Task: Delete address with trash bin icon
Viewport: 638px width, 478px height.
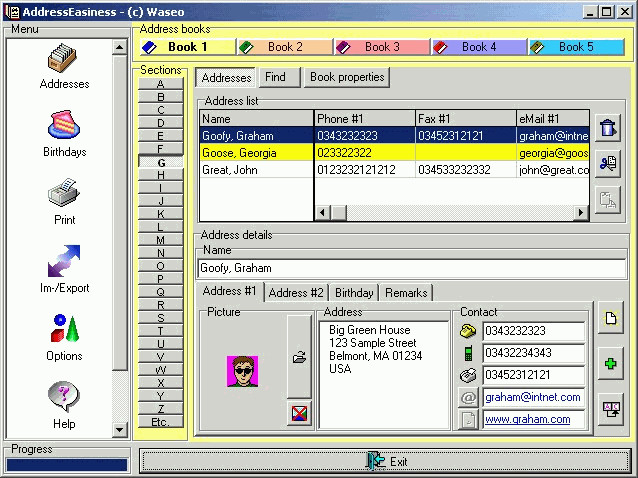Action: [x=608, y=128]
